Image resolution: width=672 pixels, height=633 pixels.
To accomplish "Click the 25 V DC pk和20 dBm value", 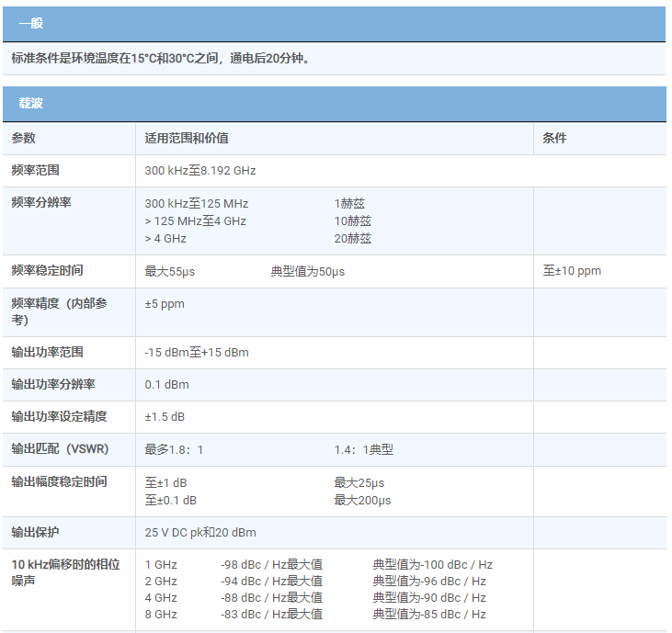I will coord(200,532).
